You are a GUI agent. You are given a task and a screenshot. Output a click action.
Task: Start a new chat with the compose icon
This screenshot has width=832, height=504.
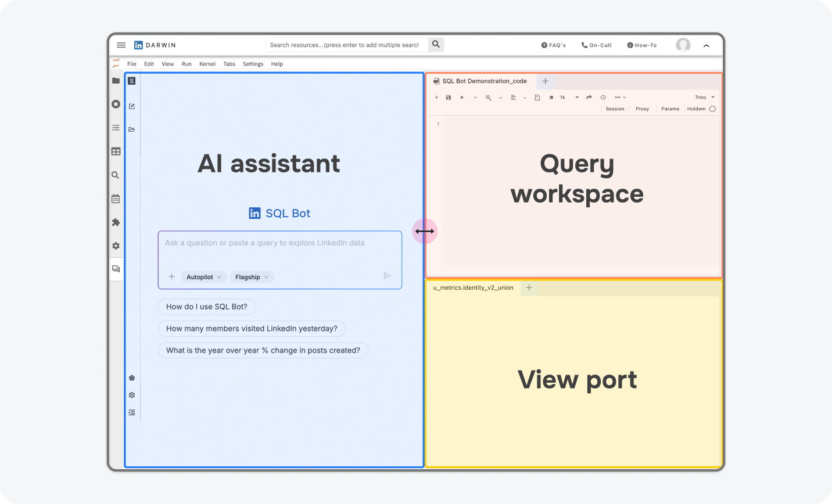click(x=132, y=106)
